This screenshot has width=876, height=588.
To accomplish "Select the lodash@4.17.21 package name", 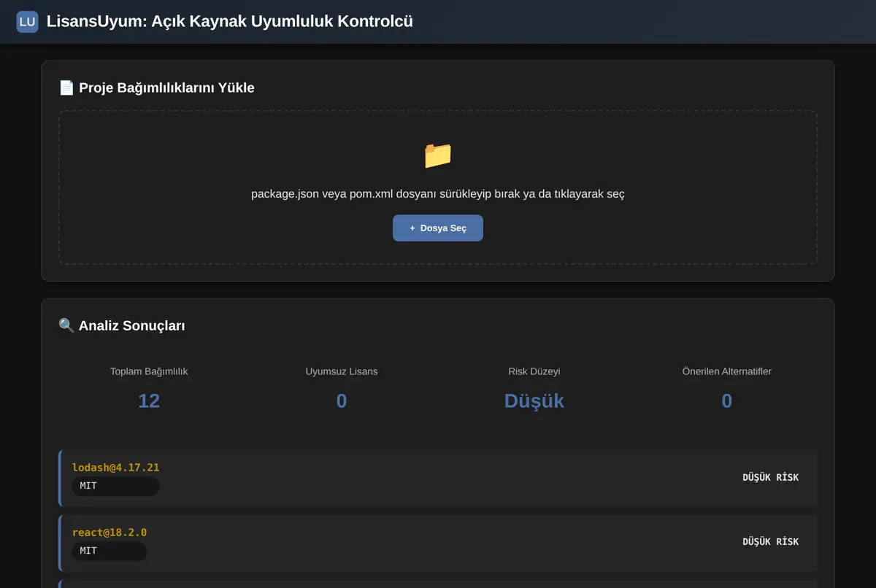I will [115, 468].
